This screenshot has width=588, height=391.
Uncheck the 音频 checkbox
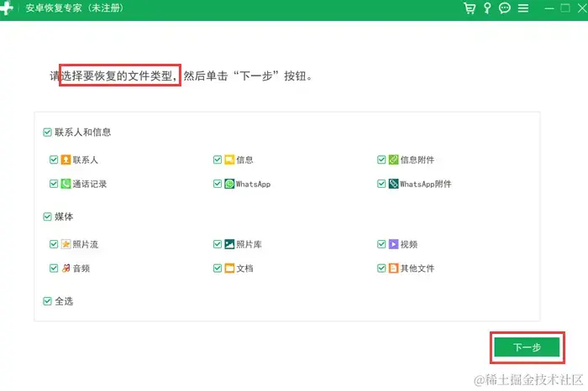[x=54, y=268]
